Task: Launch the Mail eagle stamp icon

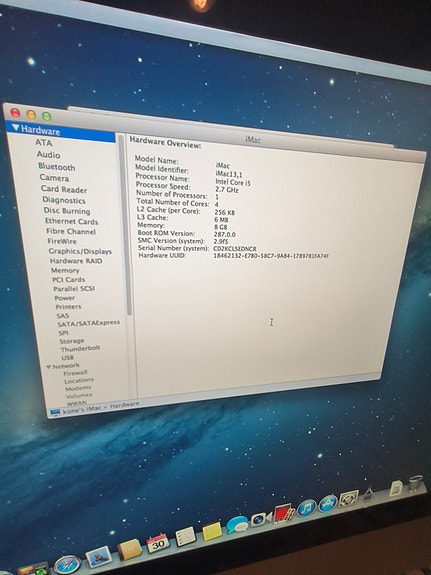Action: pyautogui.click(x=98, y=556)
